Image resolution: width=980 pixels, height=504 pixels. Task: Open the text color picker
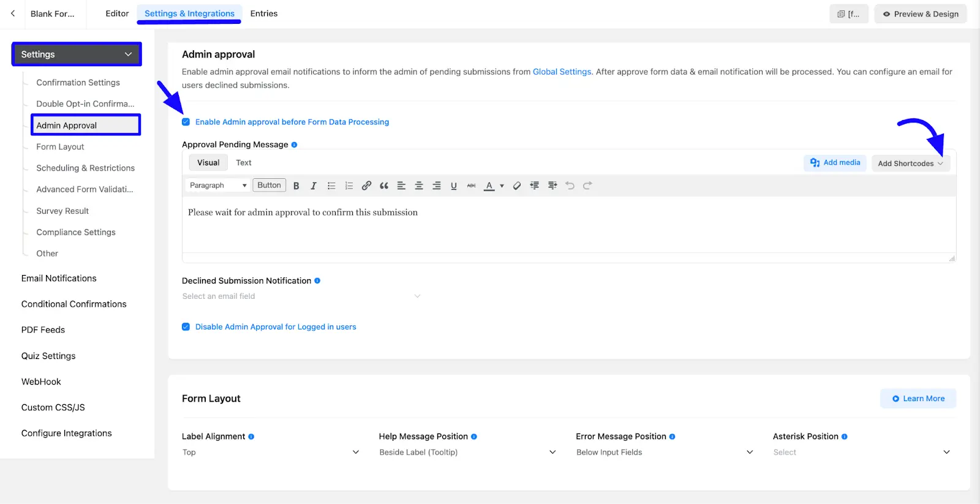click(502, 186)
